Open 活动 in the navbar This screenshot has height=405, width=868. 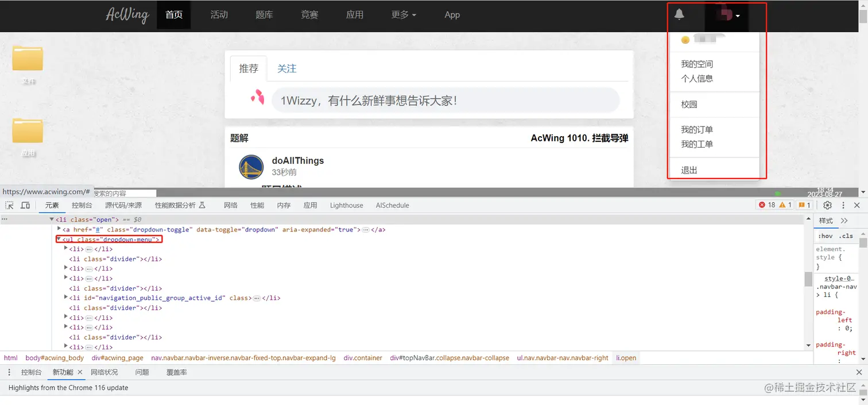[x=219, y=15]
